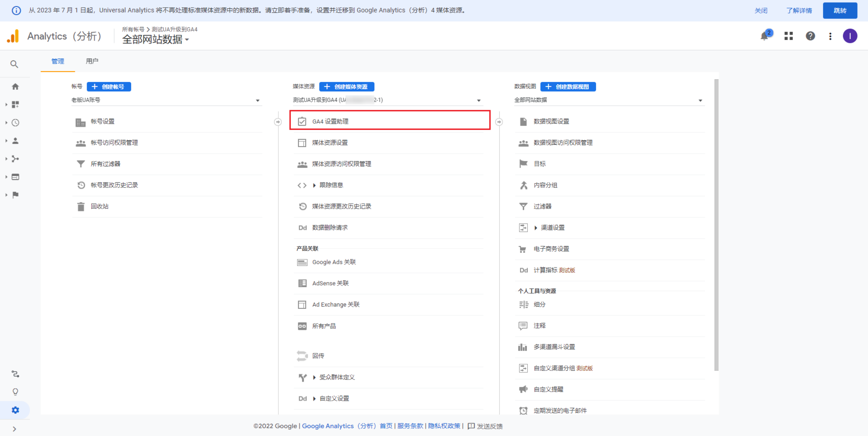Viewport: 868px width, 436px height.
Task: Click the 创建帐号 button
Action: tap(109, 86)
